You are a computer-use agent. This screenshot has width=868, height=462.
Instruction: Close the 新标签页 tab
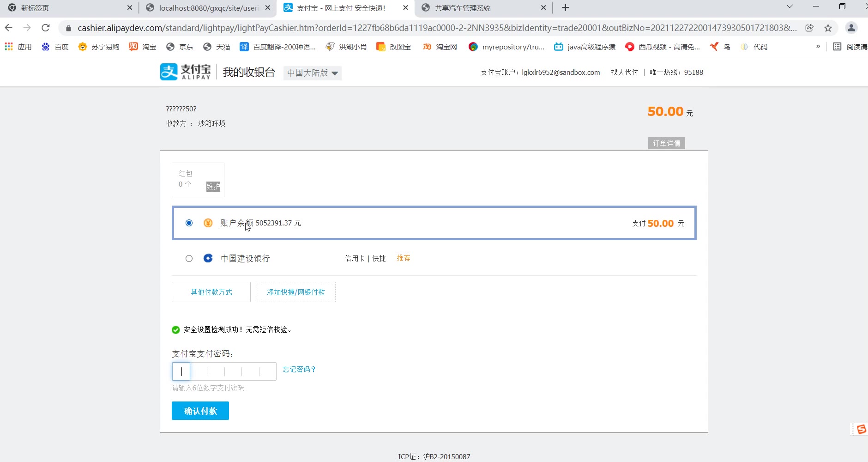click(129, 8)
